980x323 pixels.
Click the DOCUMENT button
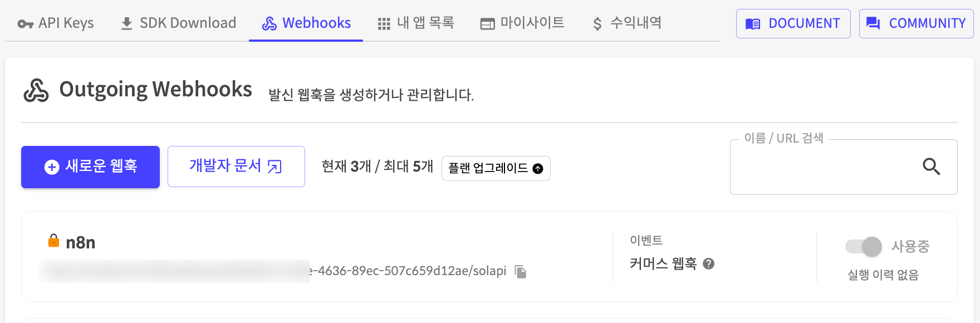coord(793,23)
